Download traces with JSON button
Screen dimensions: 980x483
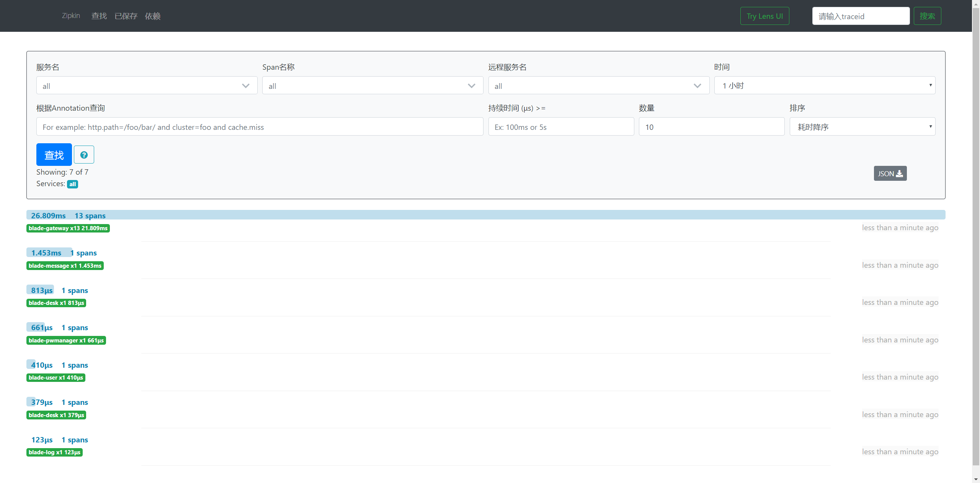click(x=890, y=174)
